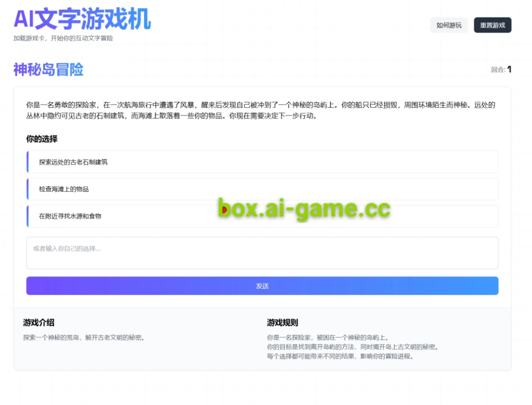This screenshot has width=532, height=405.
Task: Click the blue accent bar of first choice
Action: (27, 162)
